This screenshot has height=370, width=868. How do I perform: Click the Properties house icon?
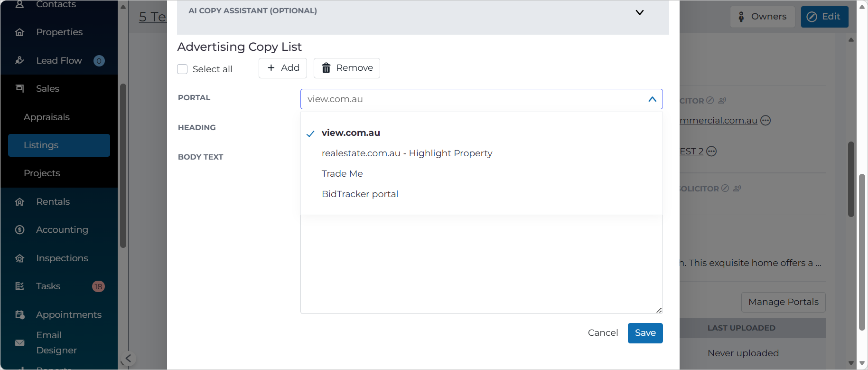(x=19, y=32)
